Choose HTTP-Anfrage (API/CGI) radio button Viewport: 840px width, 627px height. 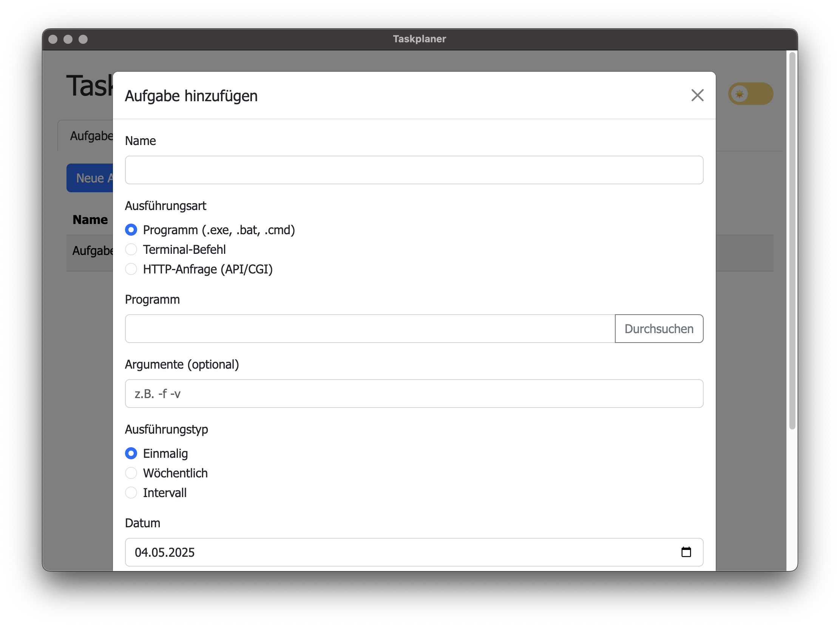[131, 269]
